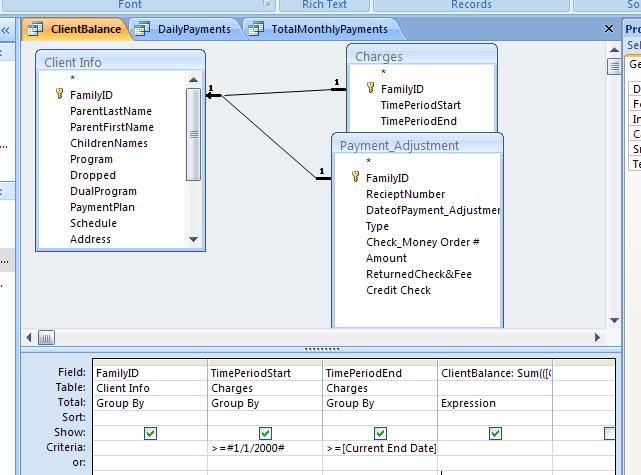Select Program field in Client Info
This screenshot has width=641, height=475.
pos(91,159)
